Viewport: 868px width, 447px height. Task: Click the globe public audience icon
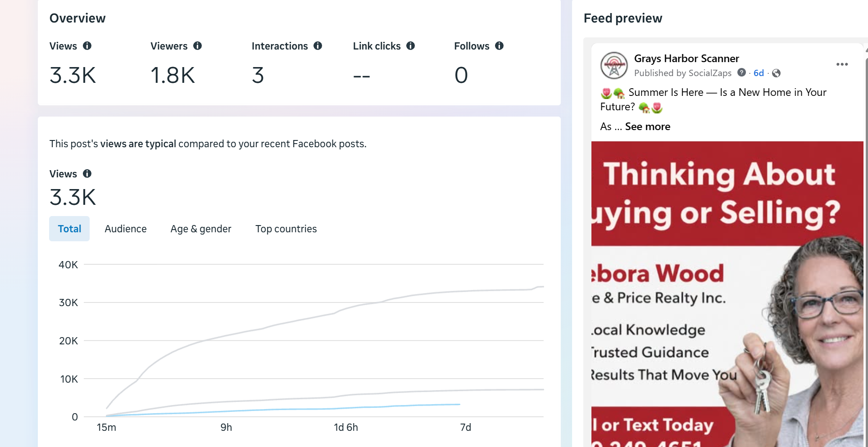(x=776, y=73)
